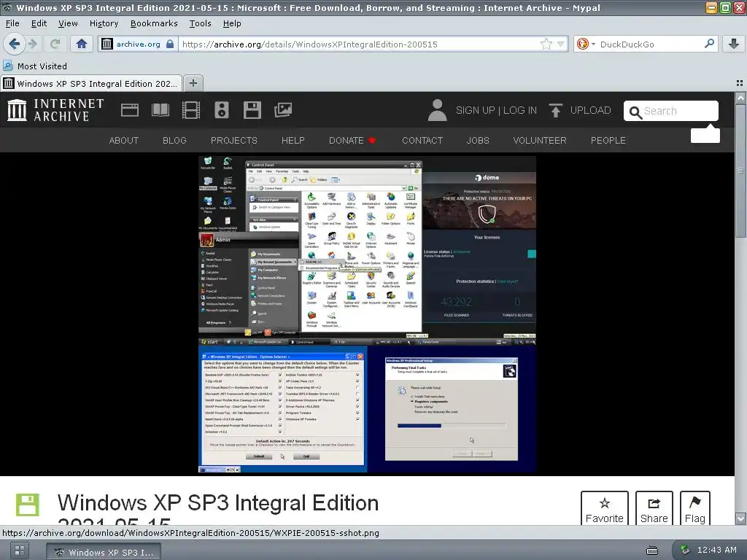Click the user avatar icon
The height and width of the screenshot is (560, 747).
437,110
